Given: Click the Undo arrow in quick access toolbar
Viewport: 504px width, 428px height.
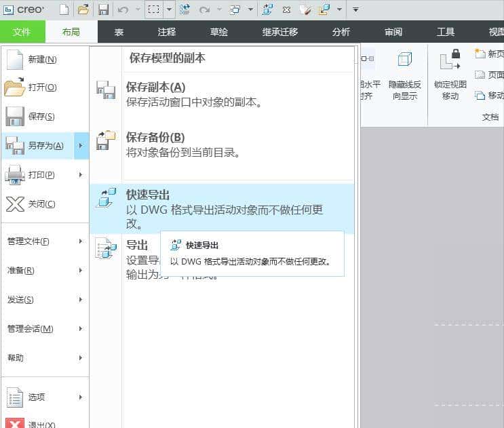Looking at the screenshot, I should [123, 10].
